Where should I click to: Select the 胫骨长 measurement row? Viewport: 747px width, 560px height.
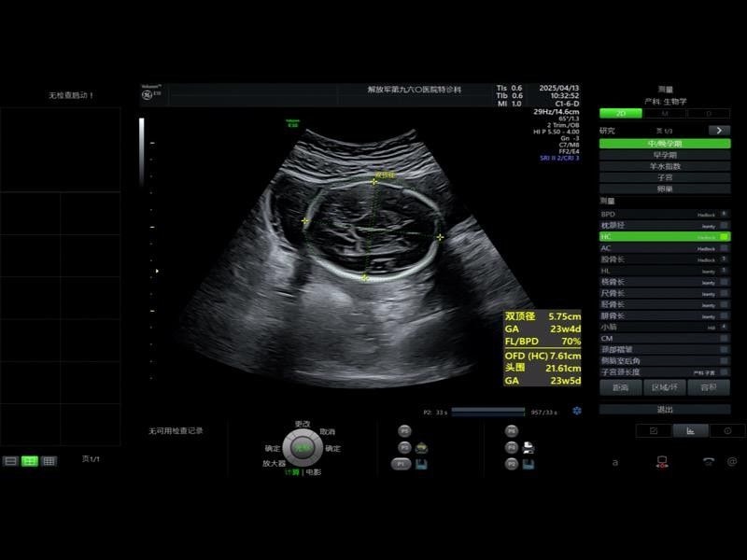click(665, 304)
